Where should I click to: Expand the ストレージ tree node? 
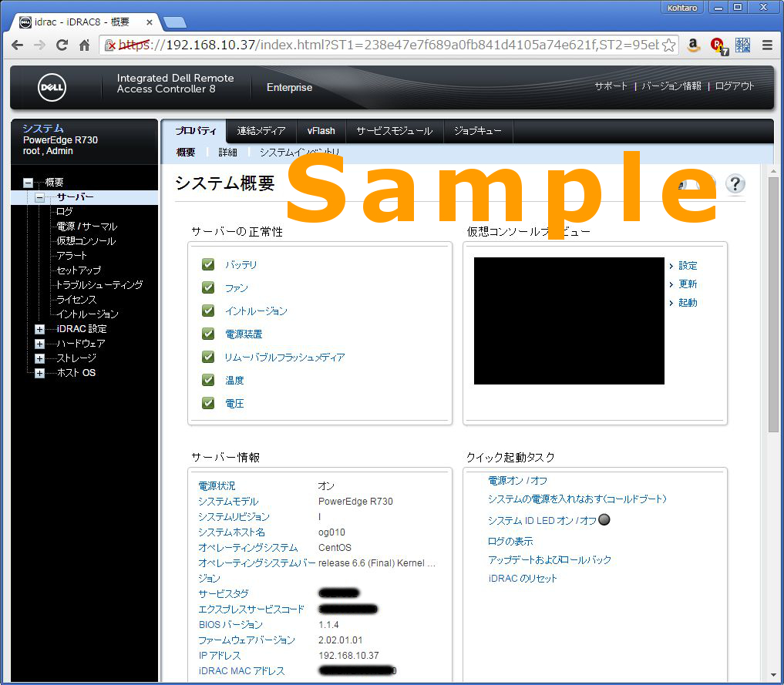click(39, 358)
